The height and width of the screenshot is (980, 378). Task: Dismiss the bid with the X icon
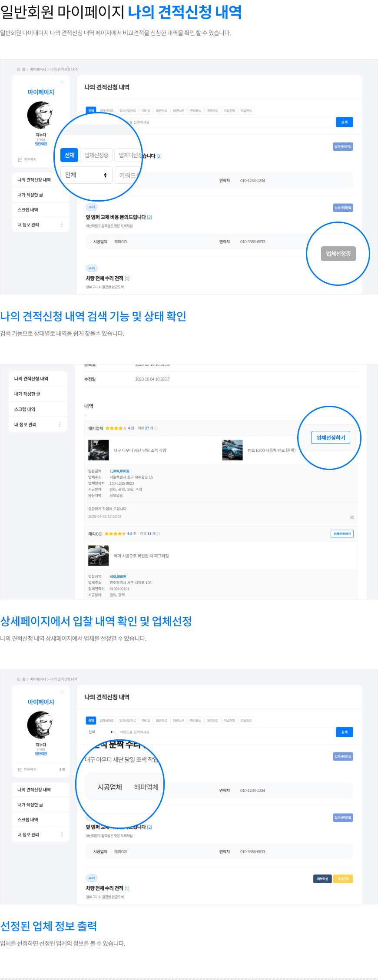point(352,517)
